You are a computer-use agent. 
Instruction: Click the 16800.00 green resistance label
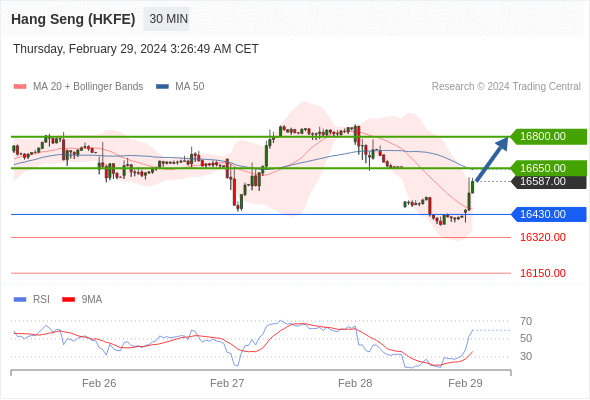click(x=549, y=136)
